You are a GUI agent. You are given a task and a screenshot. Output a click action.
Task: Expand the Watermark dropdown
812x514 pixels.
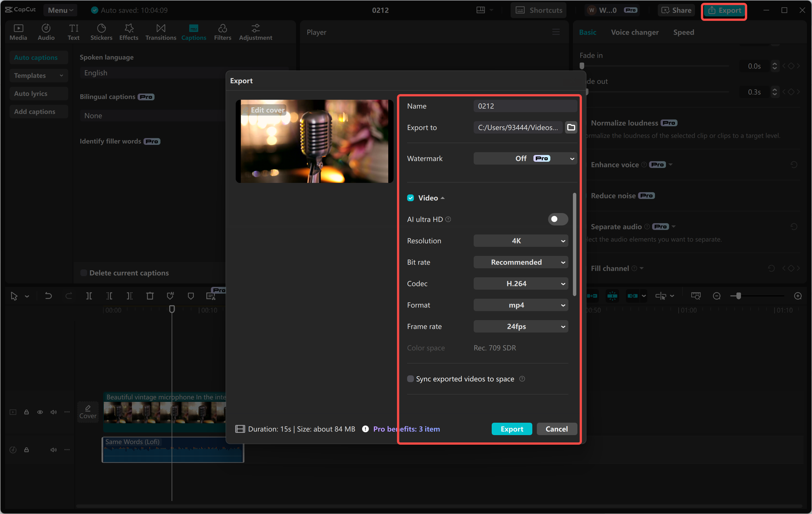[x=525, y=158]
